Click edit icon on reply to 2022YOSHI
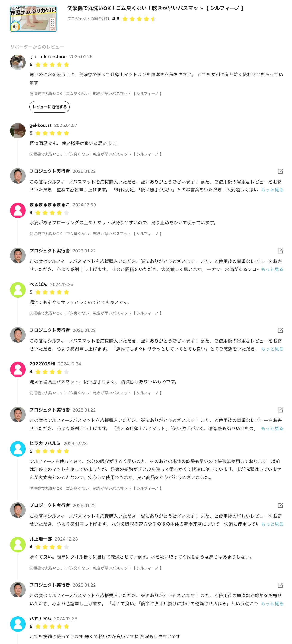Viewport: 292px width, 644px height. (280, 410)
